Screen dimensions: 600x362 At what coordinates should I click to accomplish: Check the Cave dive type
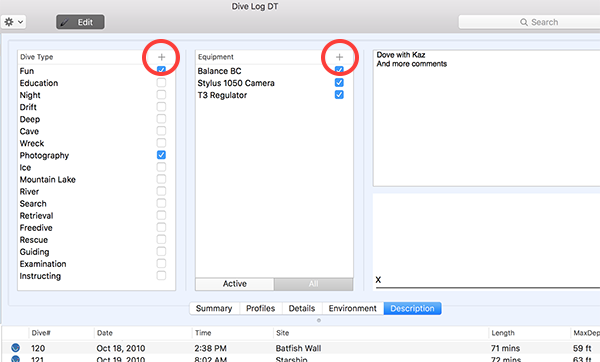coord(161,131)
